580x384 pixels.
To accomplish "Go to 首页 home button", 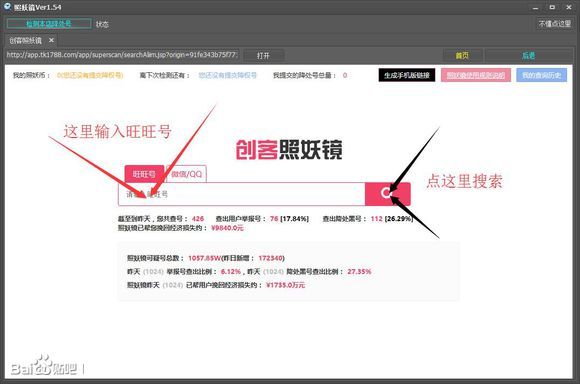I will pos(462,55).
